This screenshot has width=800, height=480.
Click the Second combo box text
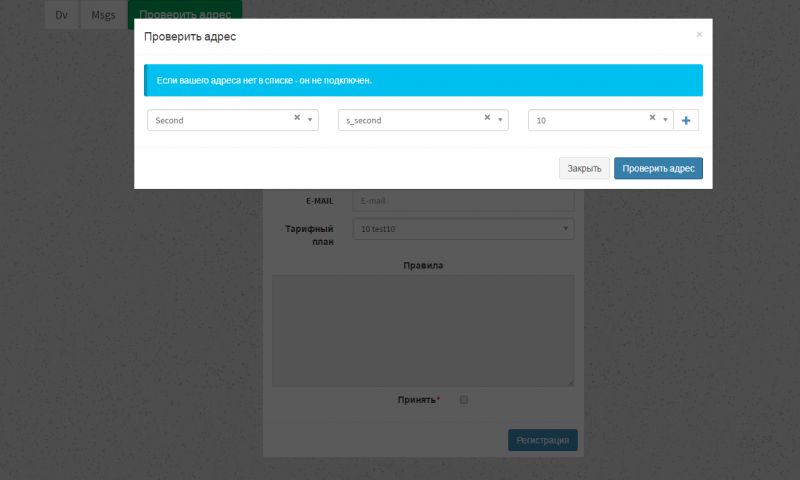[220, 120]
